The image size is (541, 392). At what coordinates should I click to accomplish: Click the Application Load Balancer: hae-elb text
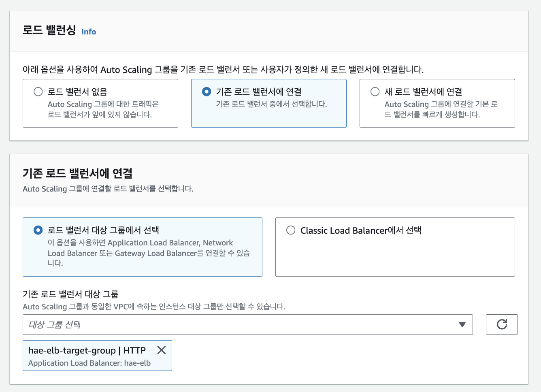click(89, 363)
